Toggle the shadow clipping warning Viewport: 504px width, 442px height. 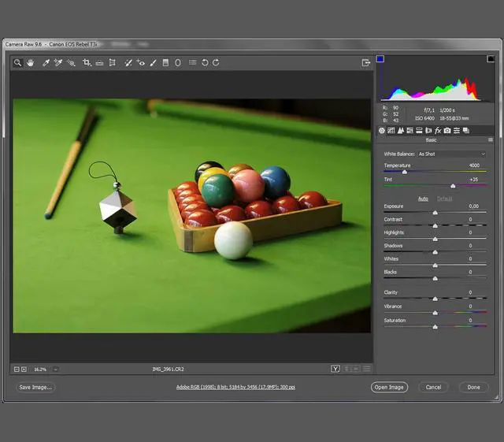click(380, 59)
